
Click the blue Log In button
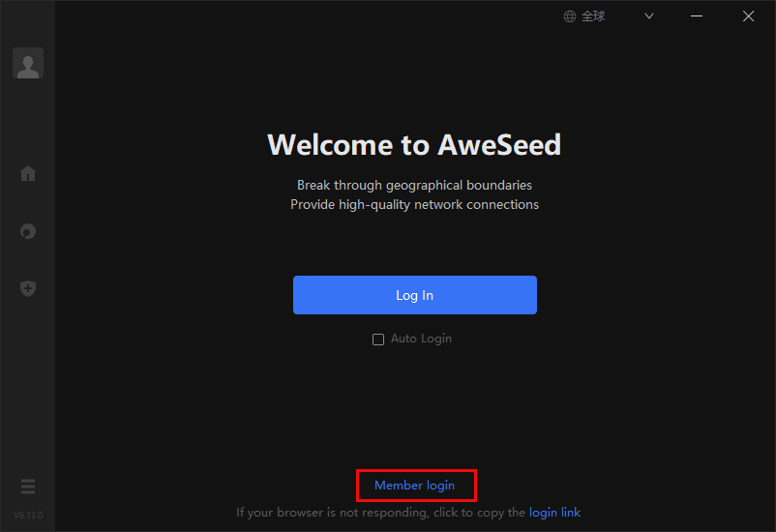click(415, 295)
